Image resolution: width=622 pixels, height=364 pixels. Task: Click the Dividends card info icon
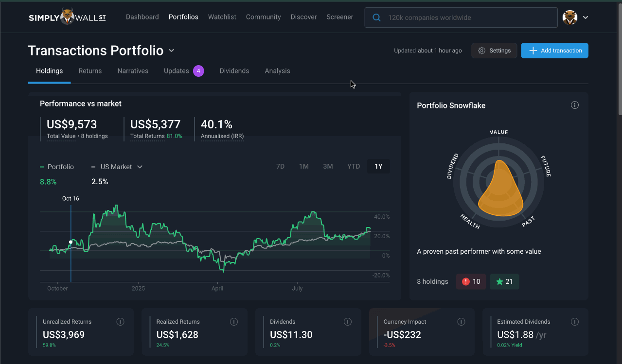[x=348, y=322]
